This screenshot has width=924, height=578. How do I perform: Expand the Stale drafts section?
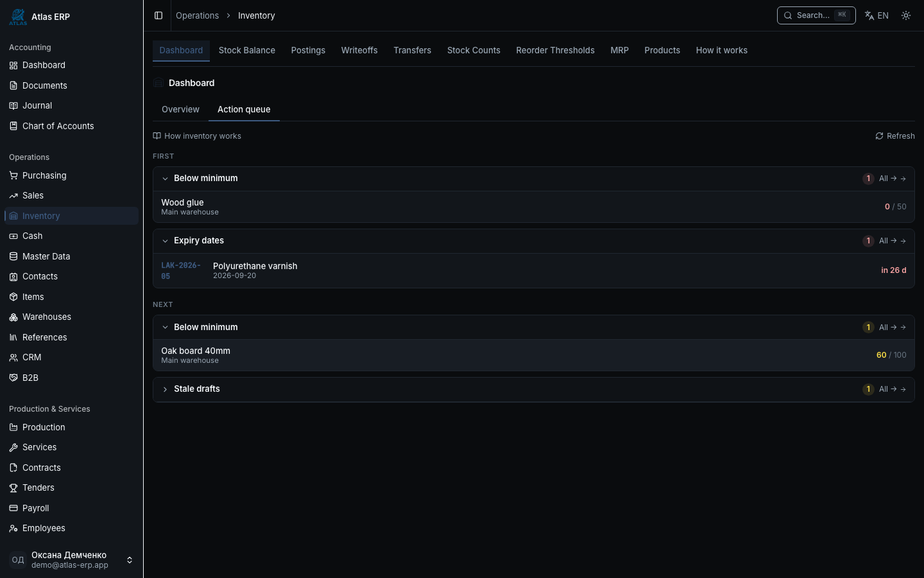pyautogui.click(x=165, y=389)
